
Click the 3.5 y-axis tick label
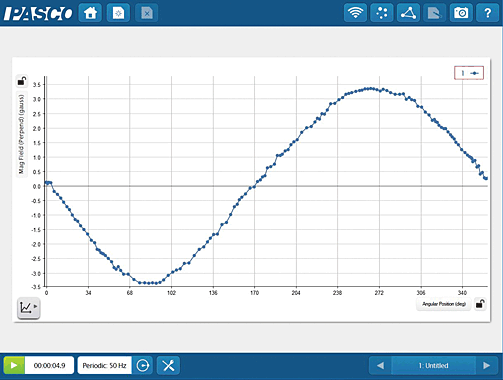point(37,85)
